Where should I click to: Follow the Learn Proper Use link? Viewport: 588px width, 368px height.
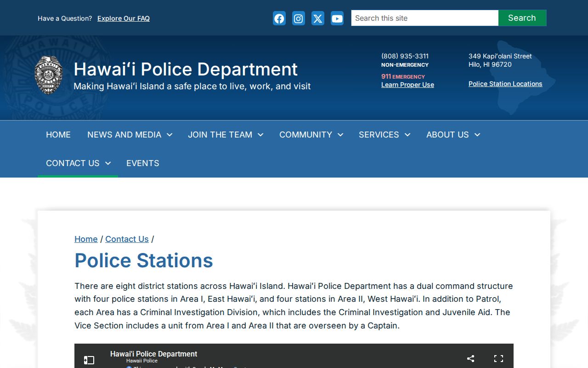(x=407, y=85)
